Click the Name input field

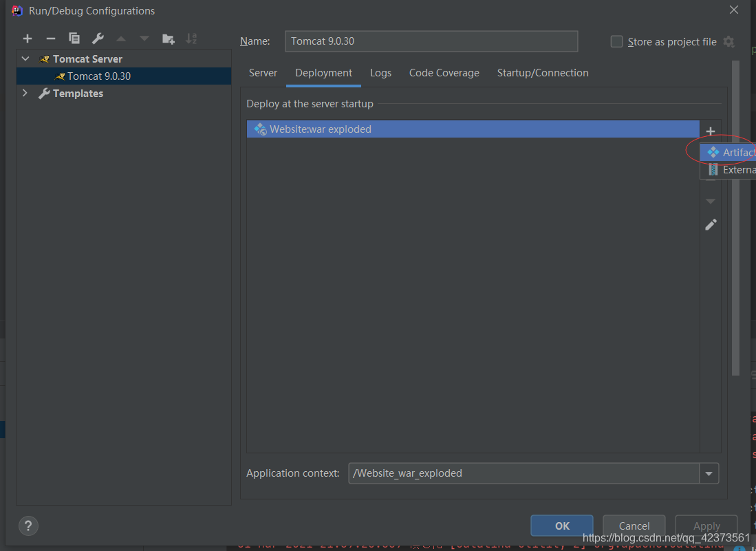click(431, 41)
